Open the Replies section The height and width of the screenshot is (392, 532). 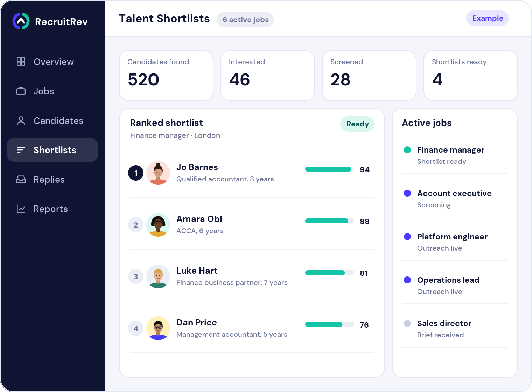(52, 180)
